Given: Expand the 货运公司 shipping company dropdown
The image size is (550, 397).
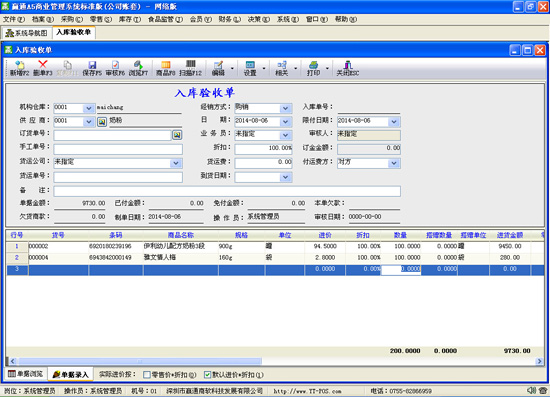Looking at the screenshot, I should (x=176, y=163).
